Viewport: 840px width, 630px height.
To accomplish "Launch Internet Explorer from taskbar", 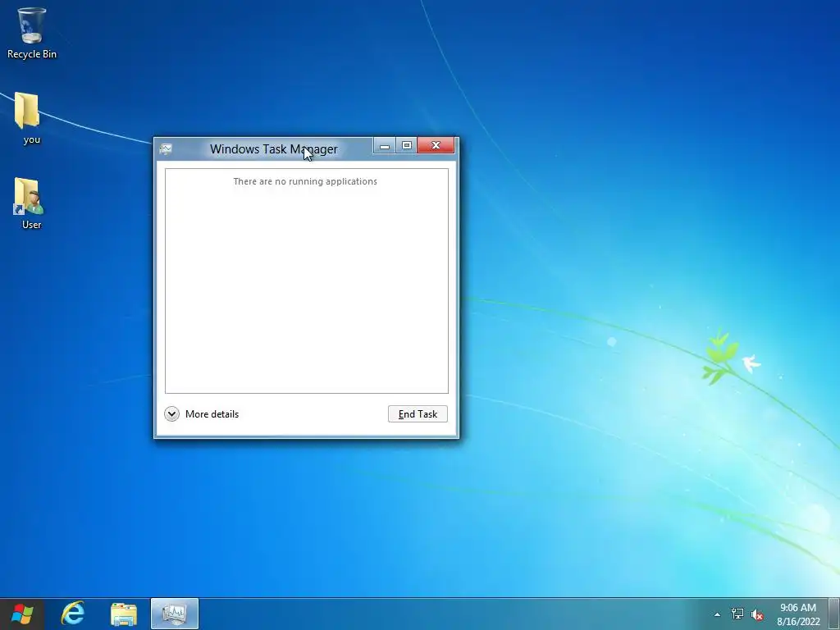I will 73,614.
